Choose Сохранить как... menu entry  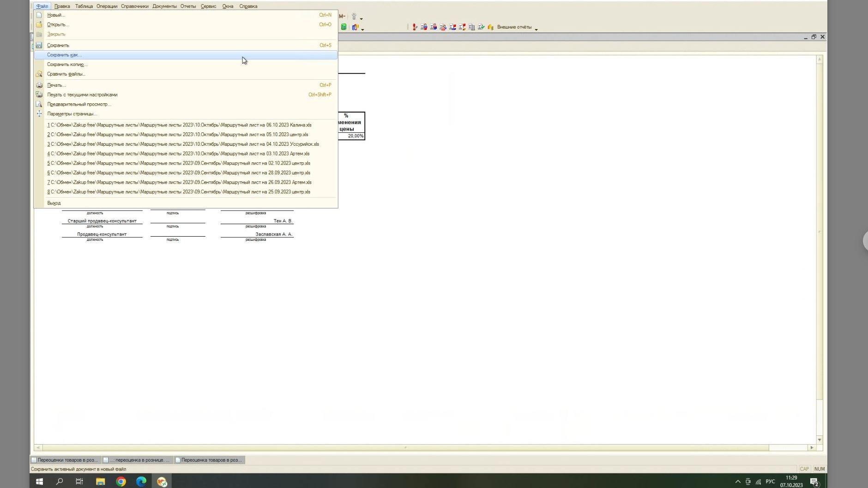pos(186,55)
